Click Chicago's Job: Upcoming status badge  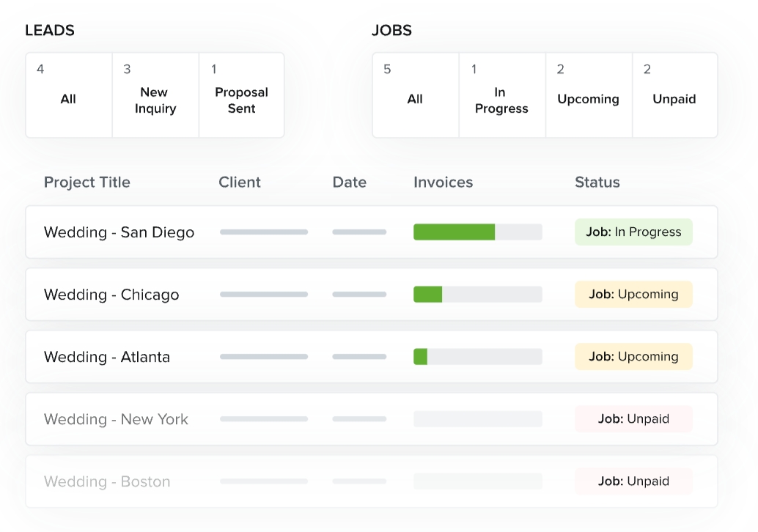pos(633,295)
